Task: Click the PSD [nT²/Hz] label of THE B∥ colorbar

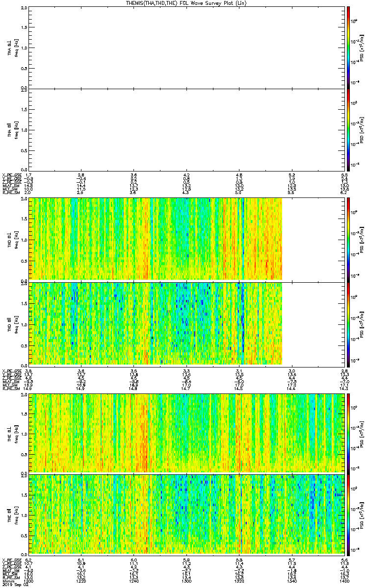Action: [x=362, y=514]
